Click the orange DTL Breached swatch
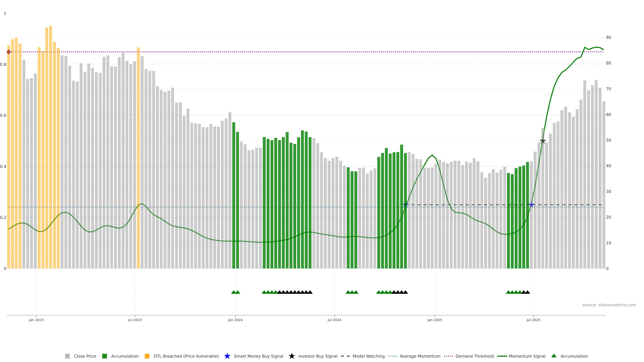 coord(147,356)
